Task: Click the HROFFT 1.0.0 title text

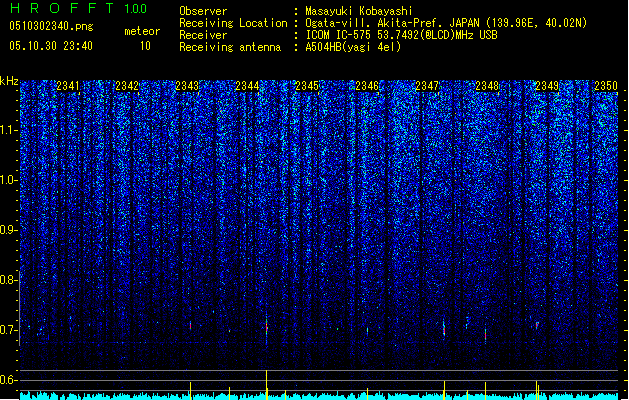Action: pyautogui.click(x=78, y=8)
